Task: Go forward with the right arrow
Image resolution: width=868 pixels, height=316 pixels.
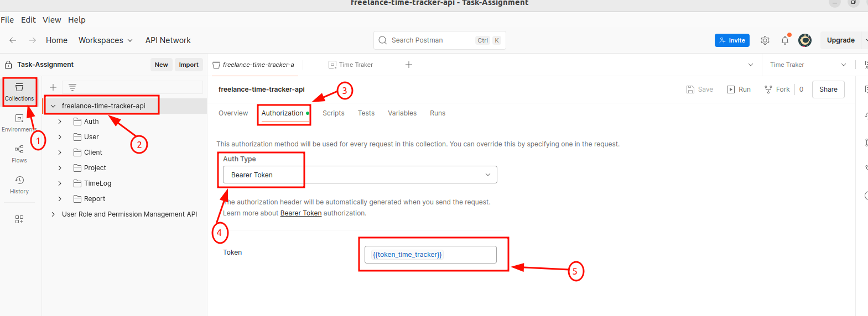Action: (33, 40)
